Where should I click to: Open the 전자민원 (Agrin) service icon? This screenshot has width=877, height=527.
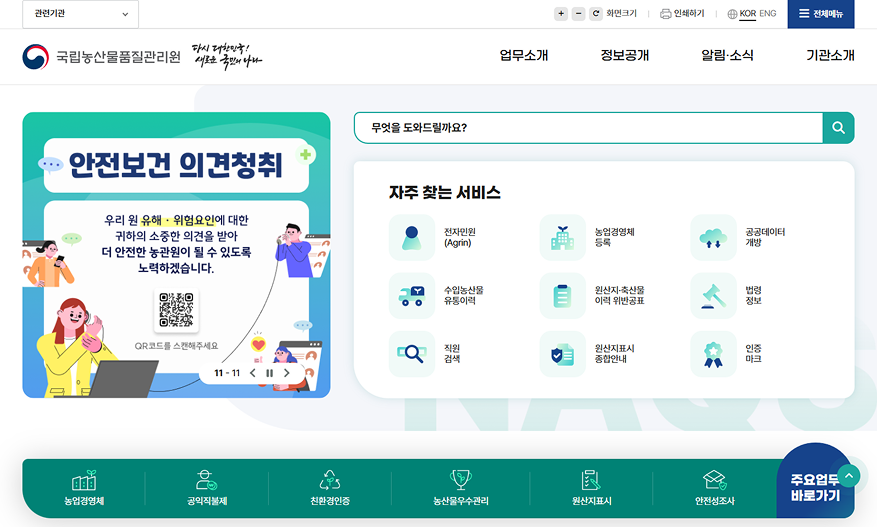[412, 237]
